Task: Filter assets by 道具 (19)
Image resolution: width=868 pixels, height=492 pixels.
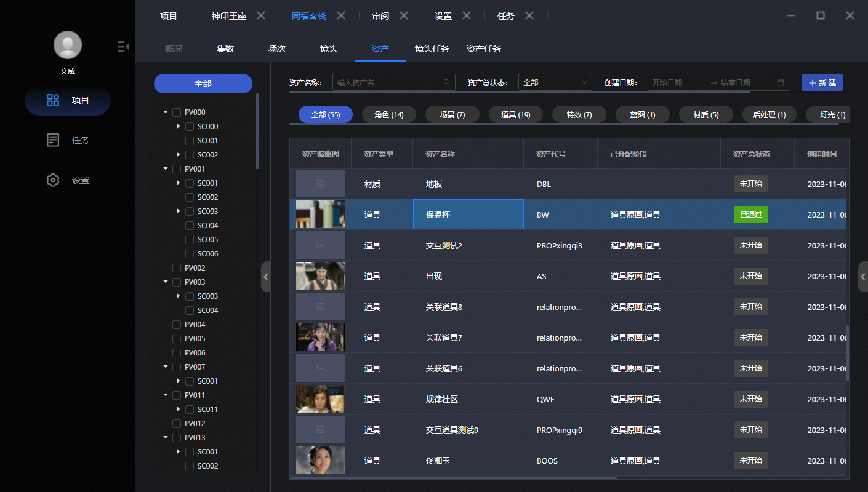Action: click(x=516, y=114)
